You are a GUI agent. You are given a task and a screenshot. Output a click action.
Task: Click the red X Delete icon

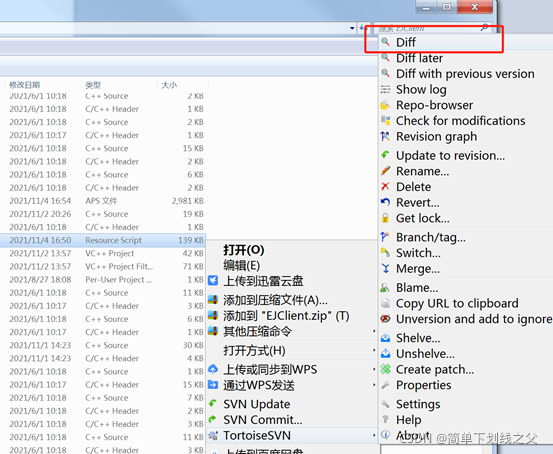[x=385, y=186]
